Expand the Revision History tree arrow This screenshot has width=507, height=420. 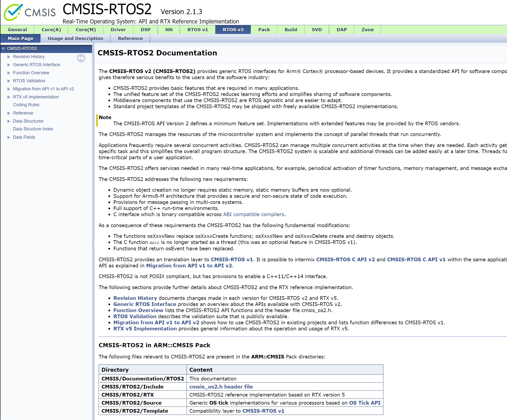pyautogui.click(x=9, y=57)
